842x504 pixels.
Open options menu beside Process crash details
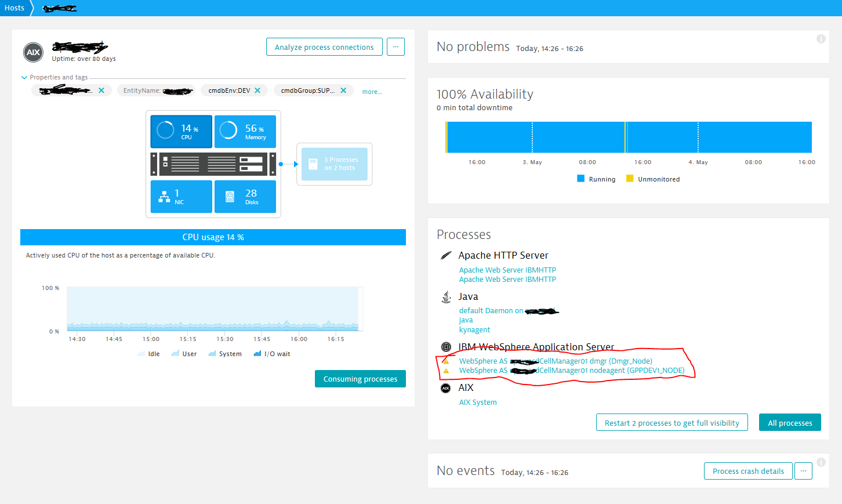click(x=803, y=471)
